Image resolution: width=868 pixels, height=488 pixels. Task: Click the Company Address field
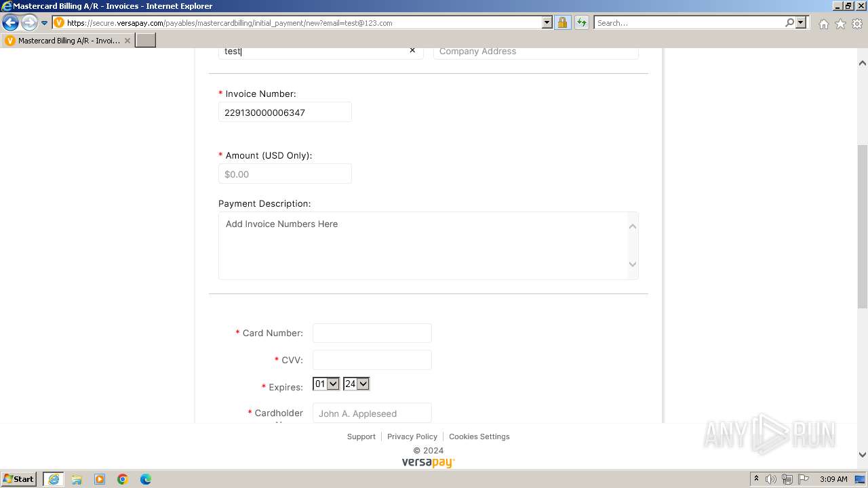[536, 52]
